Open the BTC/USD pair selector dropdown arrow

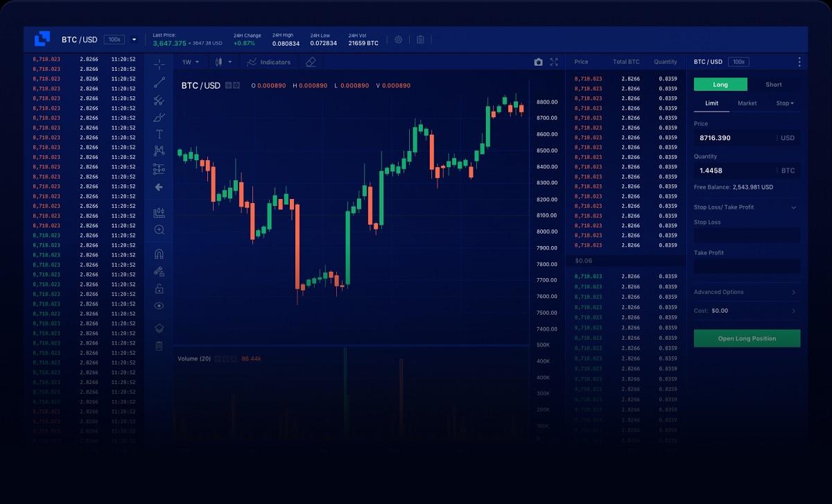(x=135, y=40)
